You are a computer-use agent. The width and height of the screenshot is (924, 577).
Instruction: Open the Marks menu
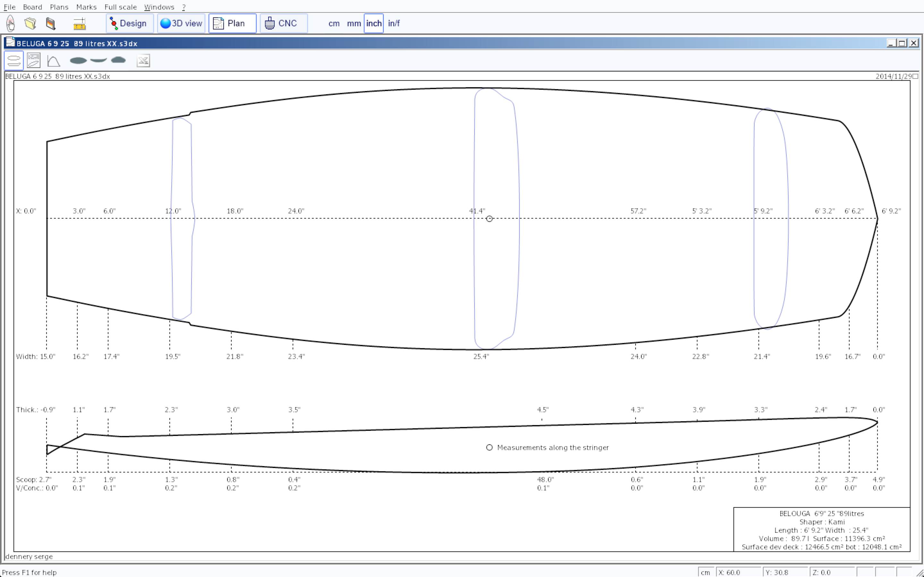tap(86, 7)
